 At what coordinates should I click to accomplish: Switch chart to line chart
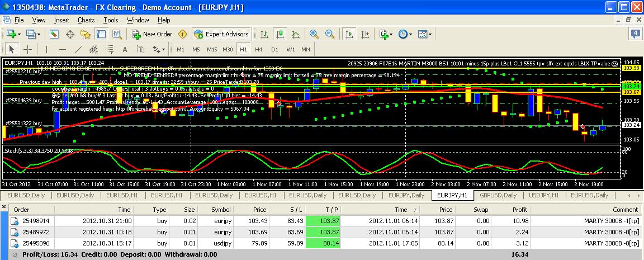[x=296, y=34]
